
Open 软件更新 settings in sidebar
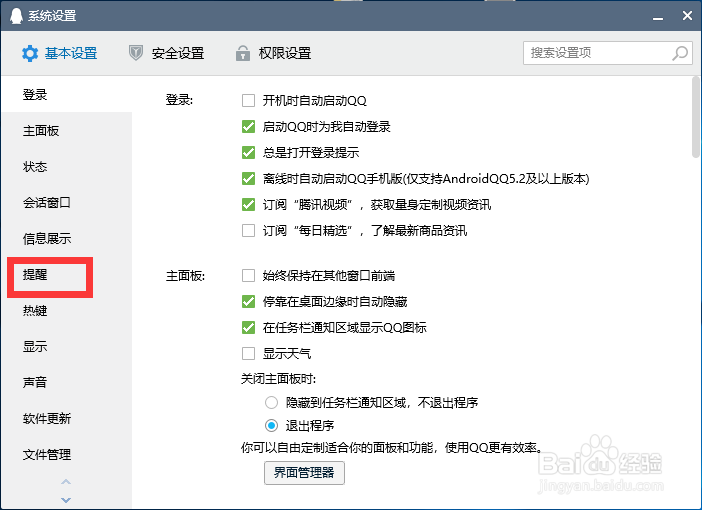pos(67,418)
